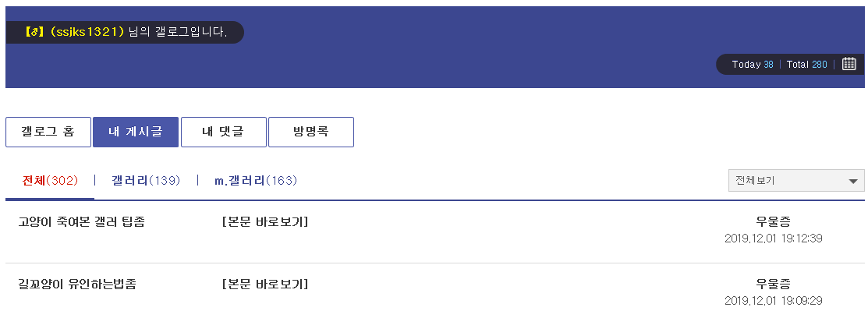868x311 pixels.
Task: Switch to the 내 댓글 tab
Action: [x=224, y=132]
